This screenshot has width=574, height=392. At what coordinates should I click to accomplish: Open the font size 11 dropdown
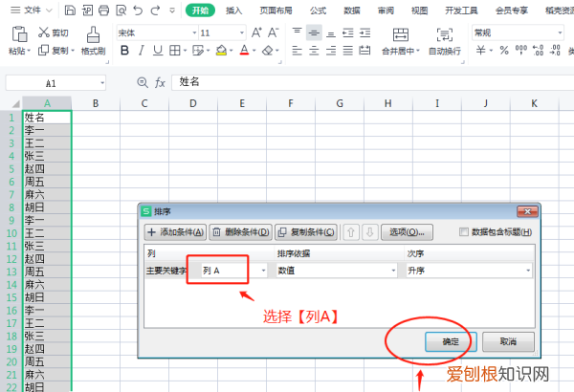[x=242, y=33]
